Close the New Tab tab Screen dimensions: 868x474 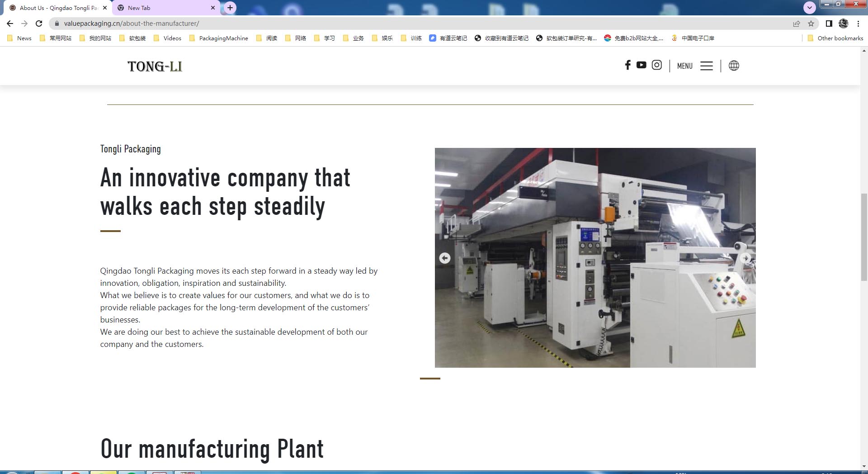pos(213,8)
